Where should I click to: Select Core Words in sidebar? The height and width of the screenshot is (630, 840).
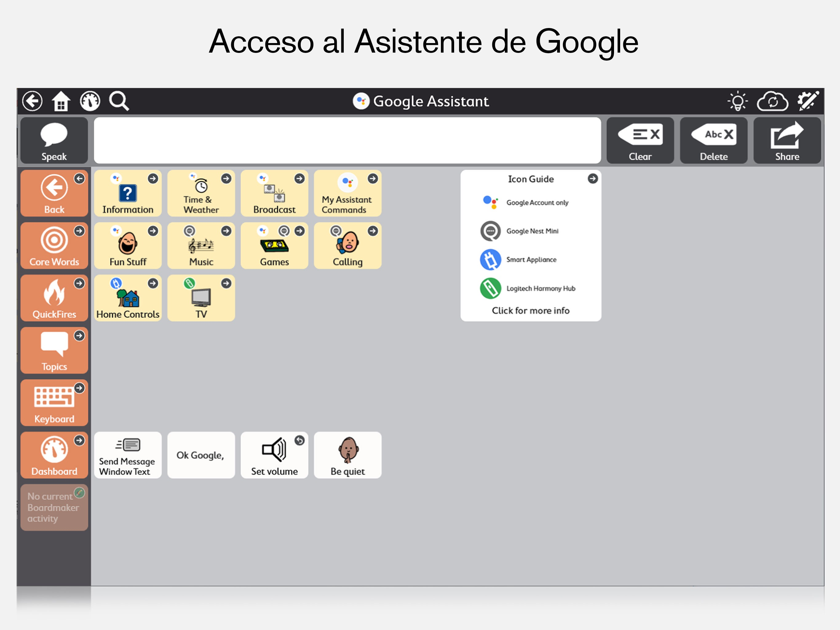[54, 245]
